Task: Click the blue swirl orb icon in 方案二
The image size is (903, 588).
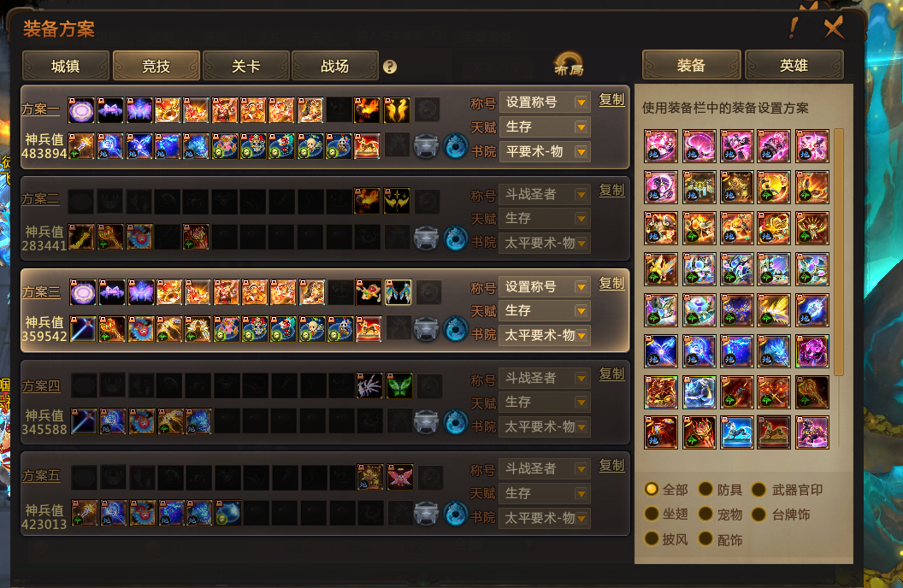Action: point(455,238)
